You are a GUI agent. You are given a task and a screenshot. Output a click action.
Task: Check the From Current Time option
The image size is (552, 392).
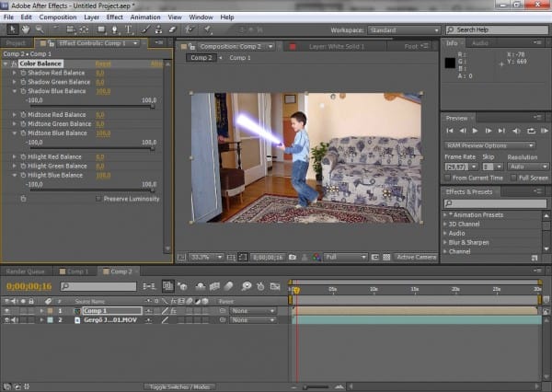(x=448, y=178)
